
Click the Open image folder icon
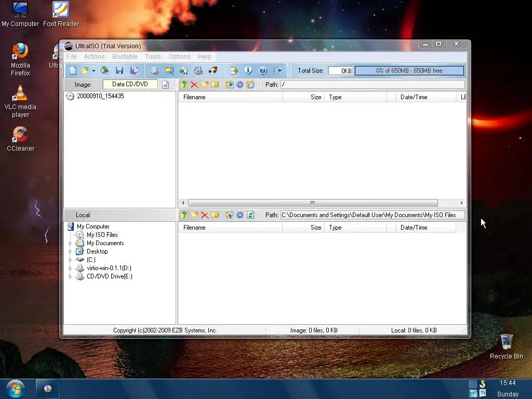pos(85,71)
